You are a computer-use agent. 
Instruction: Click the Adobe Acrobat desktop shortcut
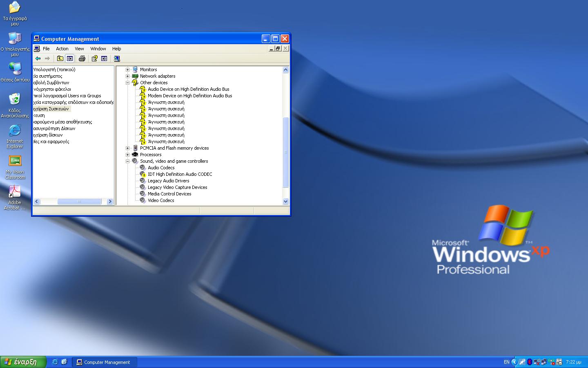[15, 197]
